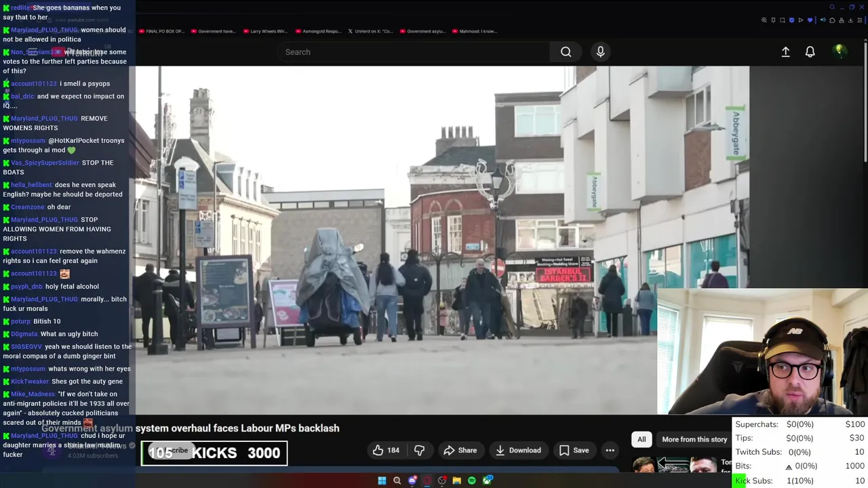This screenshot has height=488, width=868.
Task: Click chat username 'hella_hellbent'
Action: [x=31, y=185]
